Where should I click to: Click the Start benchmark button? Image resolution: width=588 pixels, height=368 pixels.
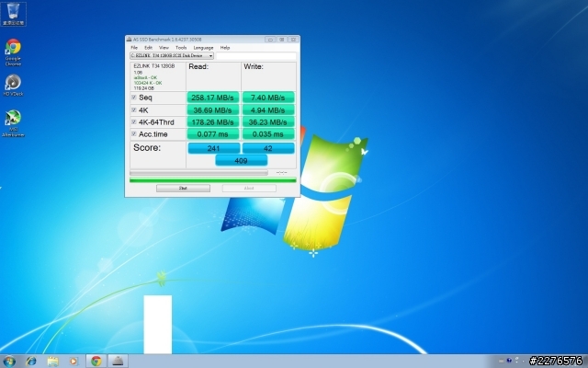[183, 188]
